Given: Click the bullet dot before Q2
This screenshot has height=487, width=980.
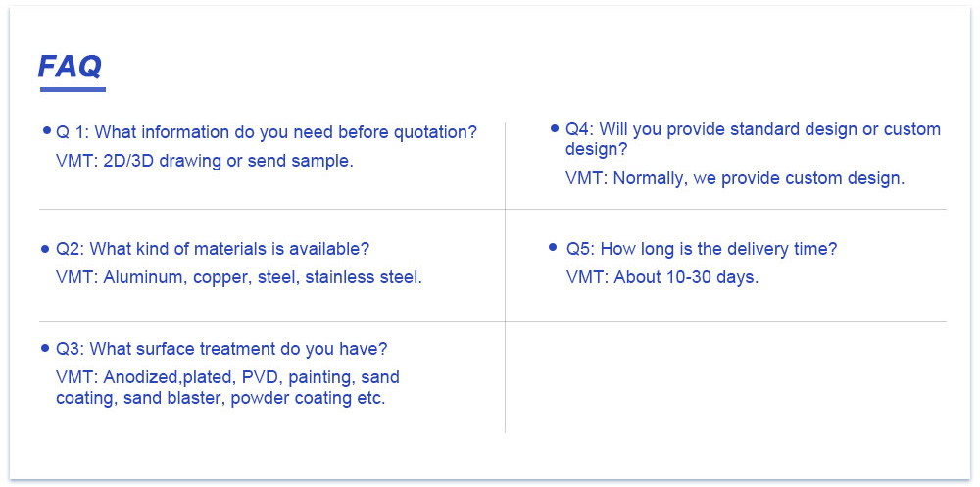Looking at the screenshot, I should pyautogui.click(x=45, y=249).
